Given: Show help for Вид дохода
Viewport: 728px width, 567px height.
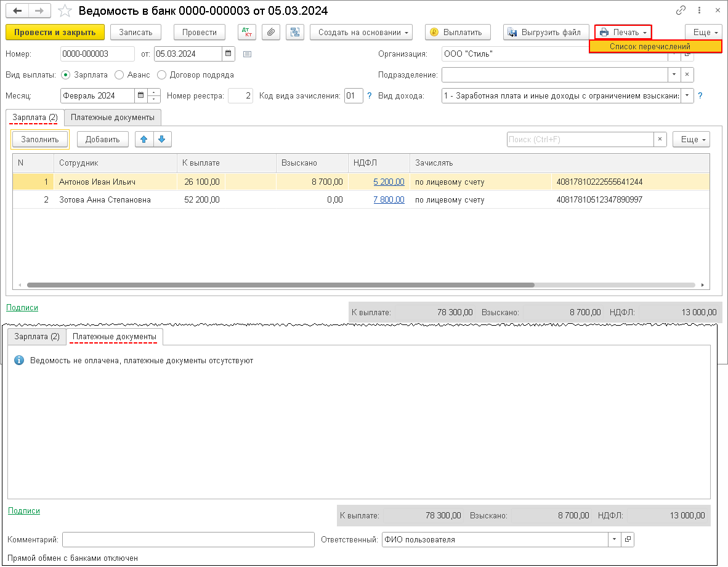Looking at the screenshot, I should [x=700, y=95].
